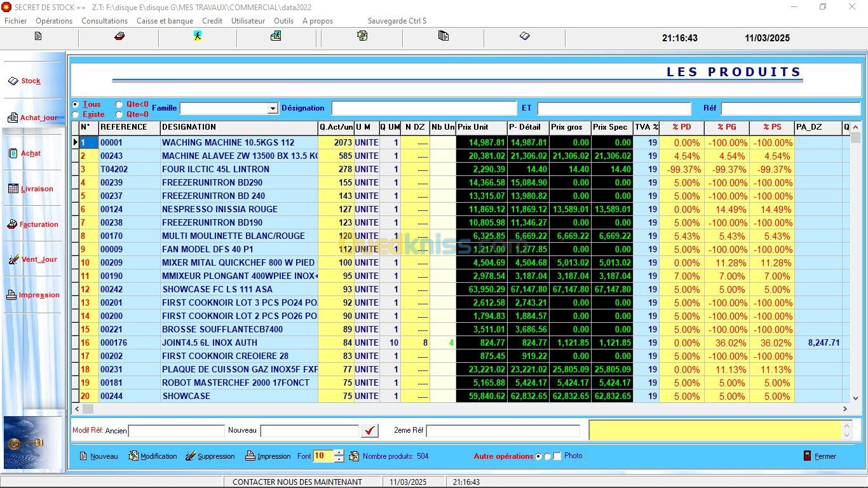Click the stacked pages toolbar icon

click(444, 37)
